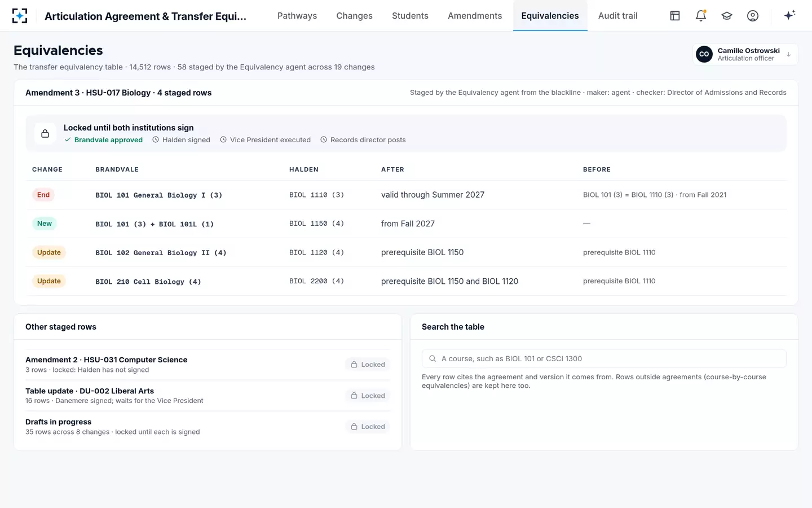Open the Audit trail tab
Image resolution: width=812 pixels, height=508 pixels.
tap(617, 16)
